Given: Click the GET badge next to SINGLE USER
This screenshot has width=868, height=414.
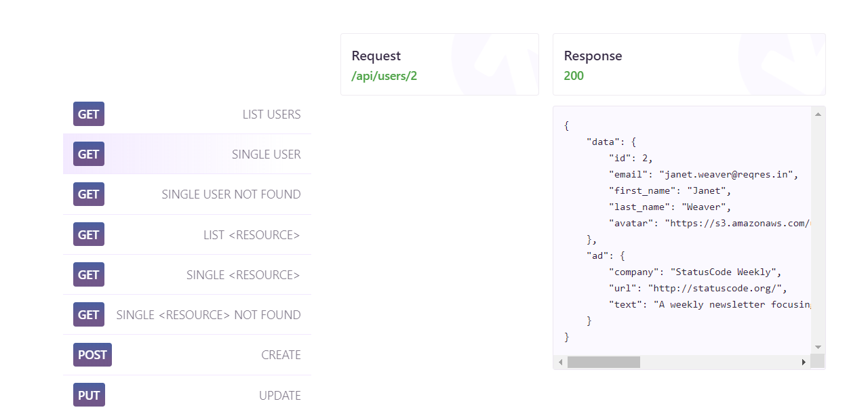Looking at the screenshot, I should (x=88, y=154).
